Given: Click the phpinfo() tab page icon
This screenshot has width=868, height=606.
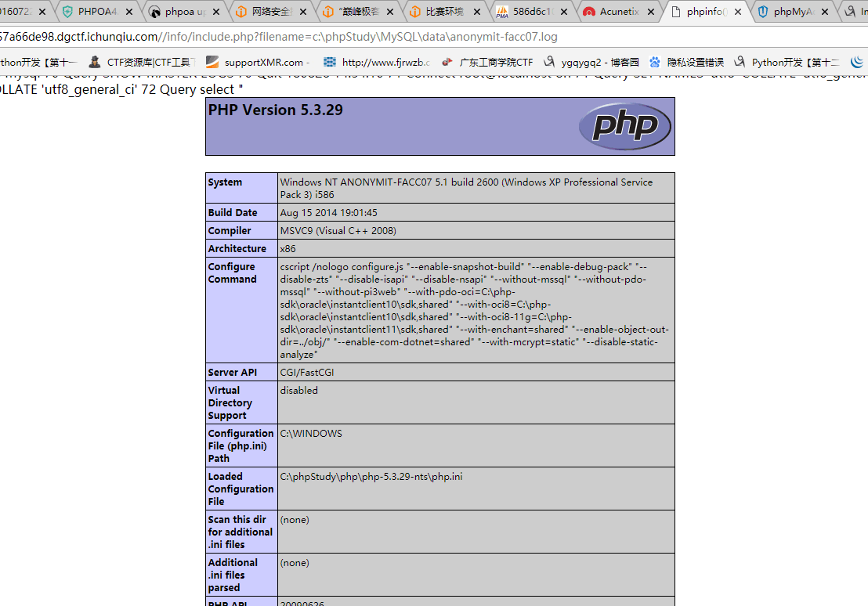Looking at the screenshot, I should click(x=676, y=12).
